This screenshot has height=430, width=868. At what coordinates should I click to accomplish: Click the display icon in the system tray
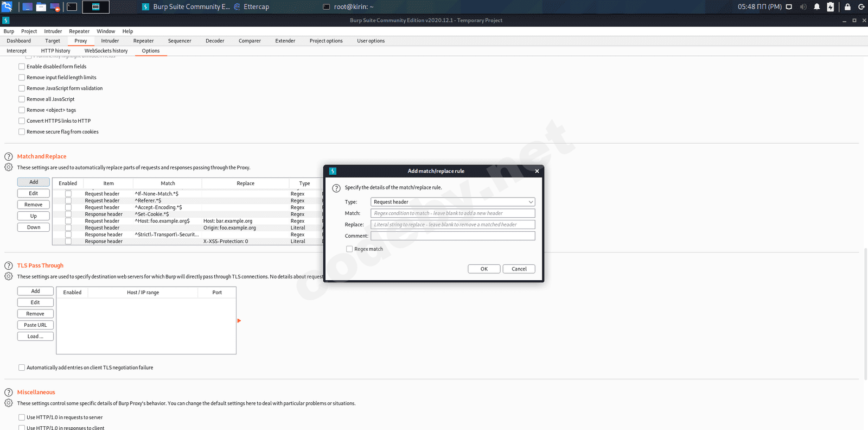point(789,7)
